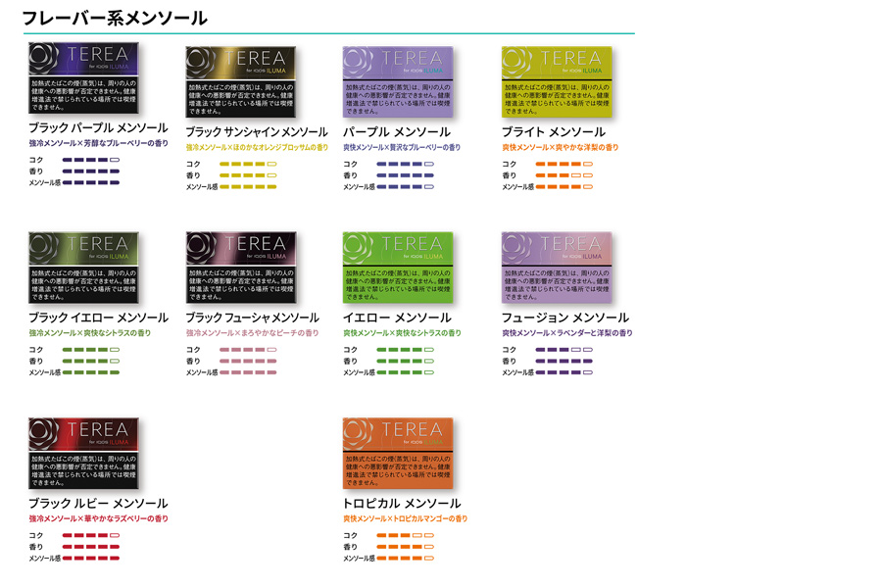Click the コク rating bar under フュージョン メンソール
Image resolution: width=882 pixels, height=588 pixels.
[564, 350]
